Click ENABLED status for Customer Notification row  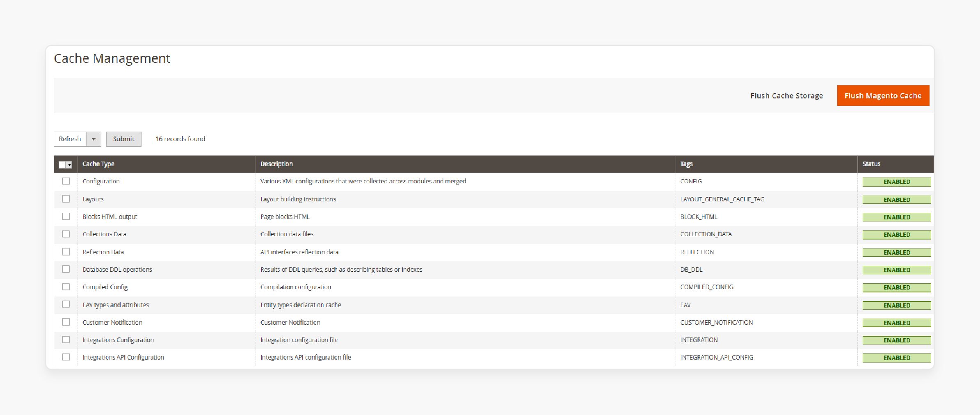(x=897, y=323)
